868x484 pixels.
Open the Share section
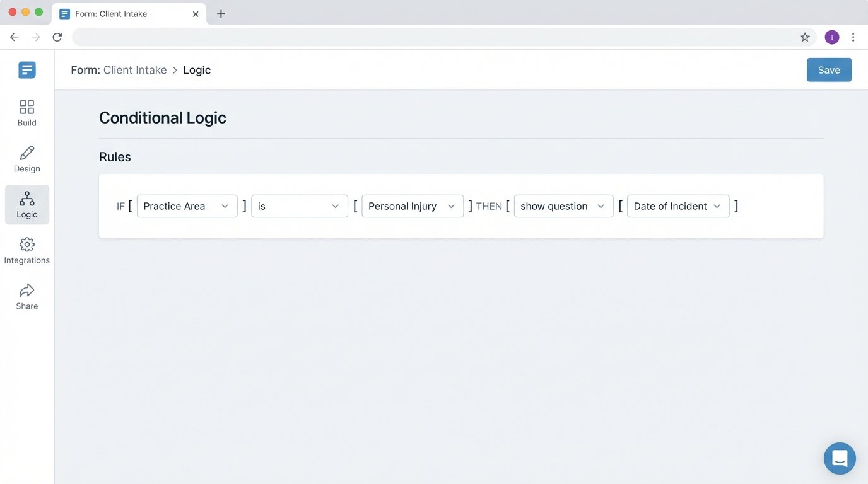26,296
